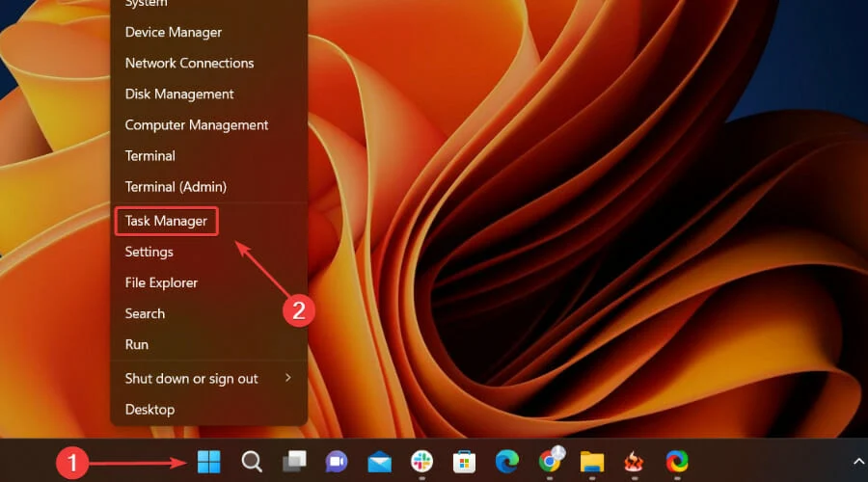The width and height of the screenshot is (868, 482).
Task: Open Device Manager from context menu
Action: (174, 32)
